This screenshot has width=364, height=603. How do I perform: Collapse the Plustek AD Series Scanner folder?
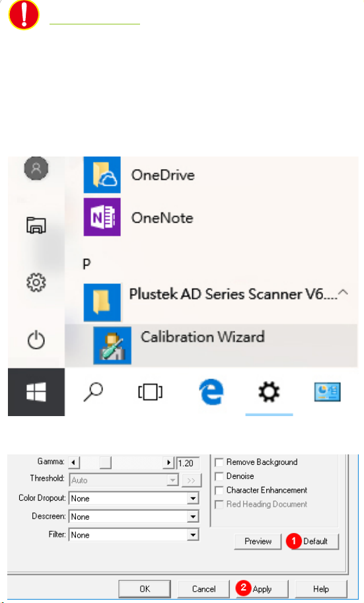pos(343,293)
